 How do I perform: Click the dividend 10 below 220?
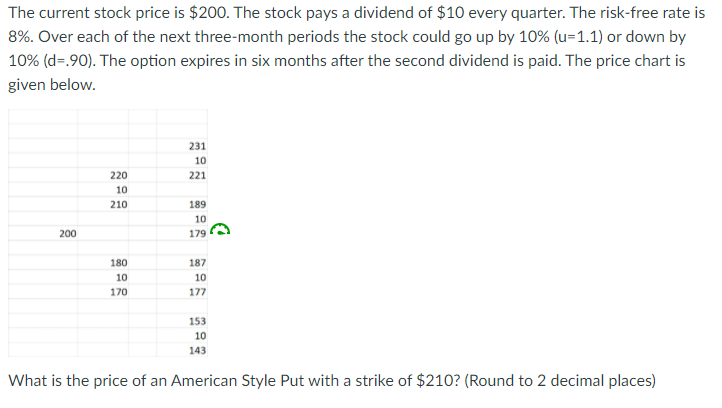click(x=121, y=190)
